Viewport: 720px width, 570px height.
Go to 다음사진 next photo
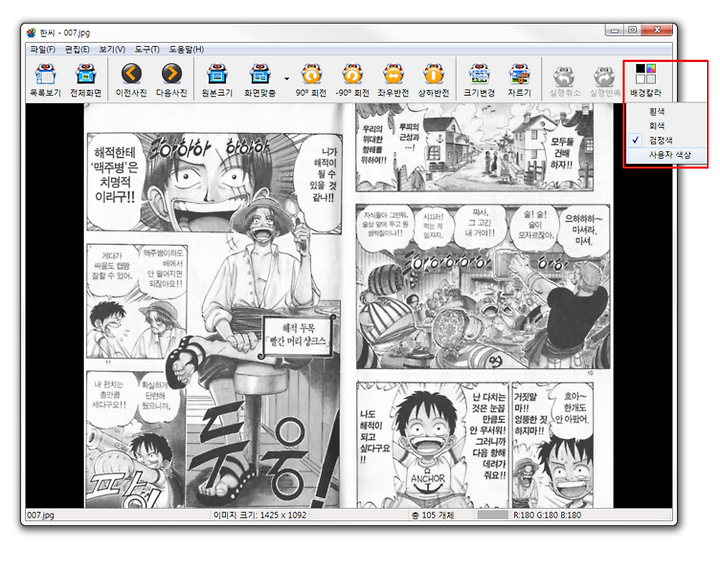point(171,80)
